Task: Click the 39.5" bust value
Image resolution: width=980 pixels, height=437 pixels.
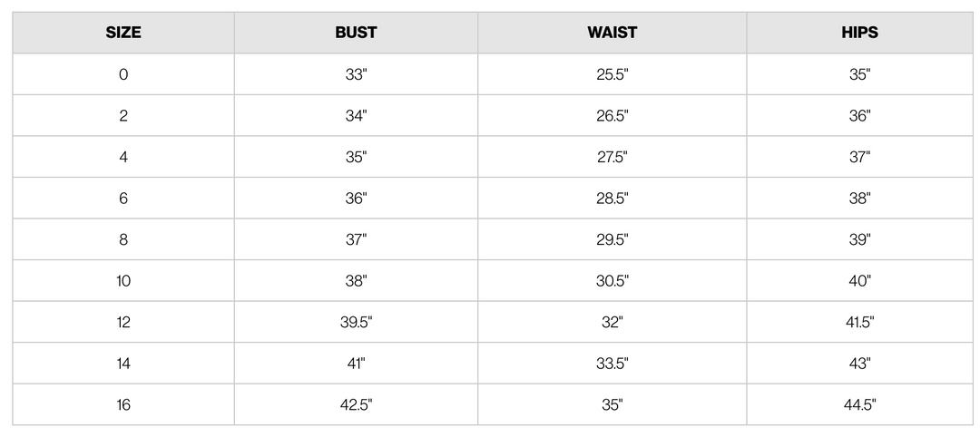Action: pyautogui.click(x=356, y=322)
